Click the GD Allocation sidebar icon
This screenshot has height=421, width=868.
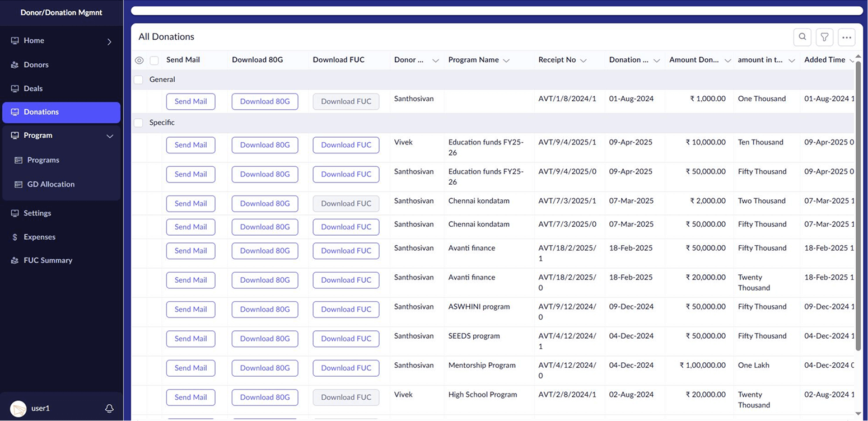18,184
